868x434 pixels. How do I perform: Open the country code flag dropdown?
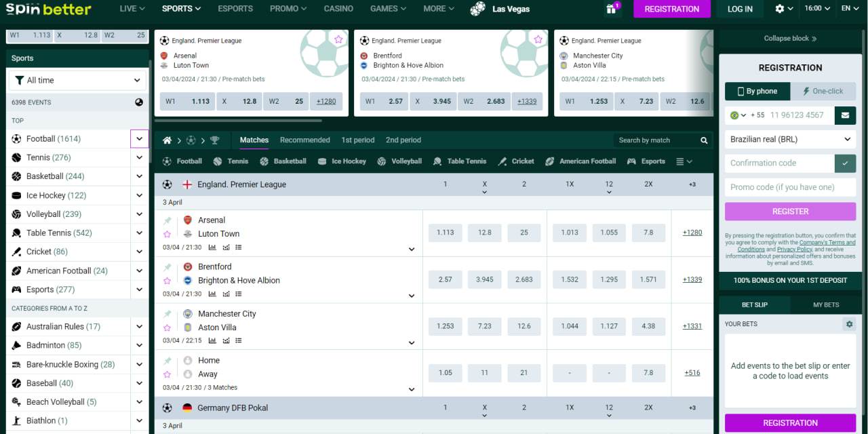(x=737, y=115)
